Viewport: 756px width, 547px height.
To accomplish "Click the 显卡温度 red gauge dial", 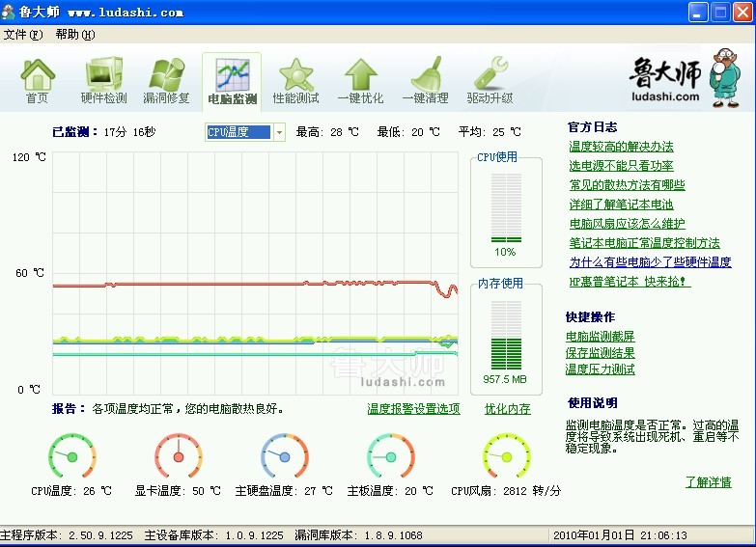I will (x=179, y=456).
